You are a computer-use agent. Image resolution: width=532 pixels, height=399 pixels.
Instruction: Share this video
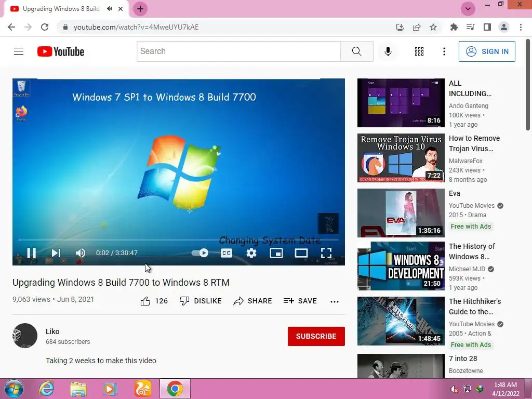click(x=253, y=301)
